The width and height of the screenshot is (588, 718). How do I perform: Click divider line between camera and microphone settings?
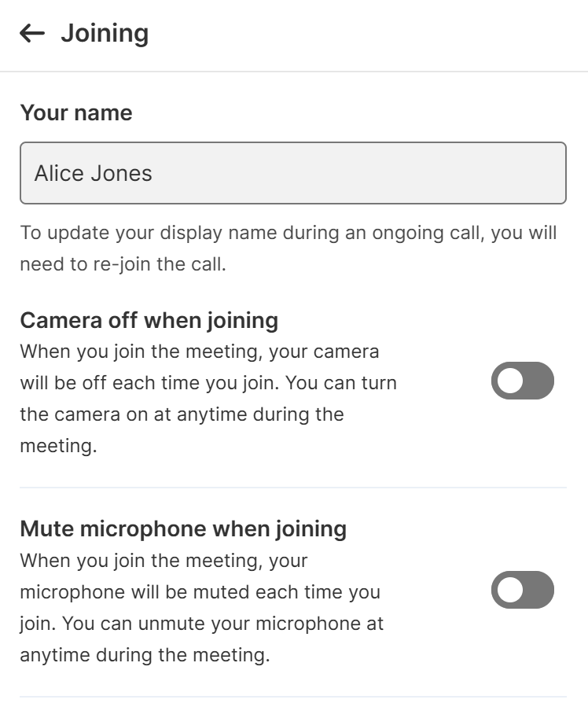click(292, 488)
